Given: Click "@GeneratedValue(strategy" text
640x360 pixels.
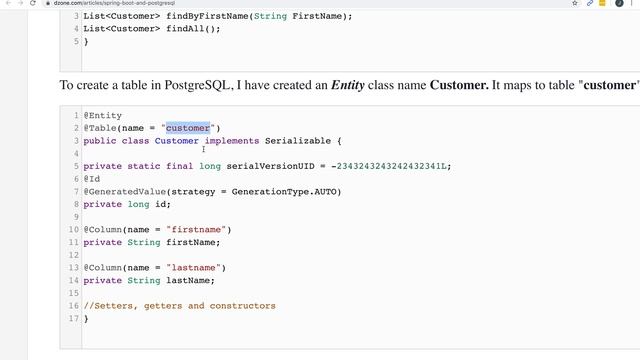Looking at the screenshot, I should pyautogui.click(x=149, y=191).
